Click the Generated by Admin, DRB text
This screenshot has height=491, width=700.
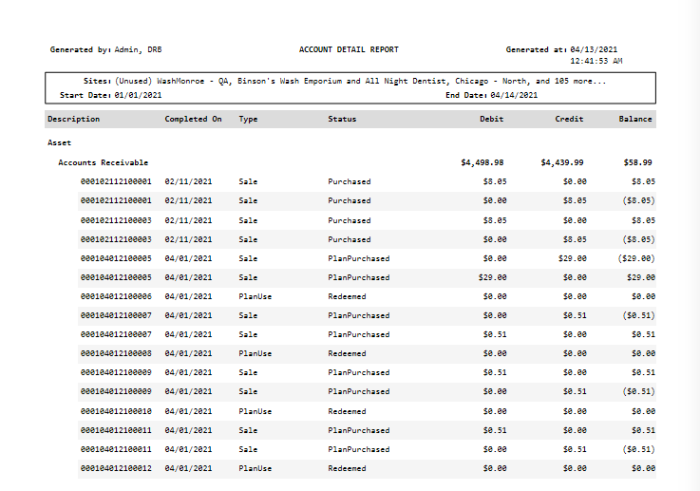106,50
